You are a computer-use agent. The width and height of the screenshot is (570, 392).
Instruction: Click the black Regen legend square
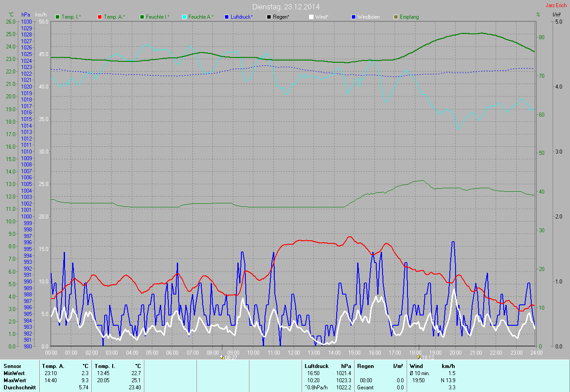269,17
